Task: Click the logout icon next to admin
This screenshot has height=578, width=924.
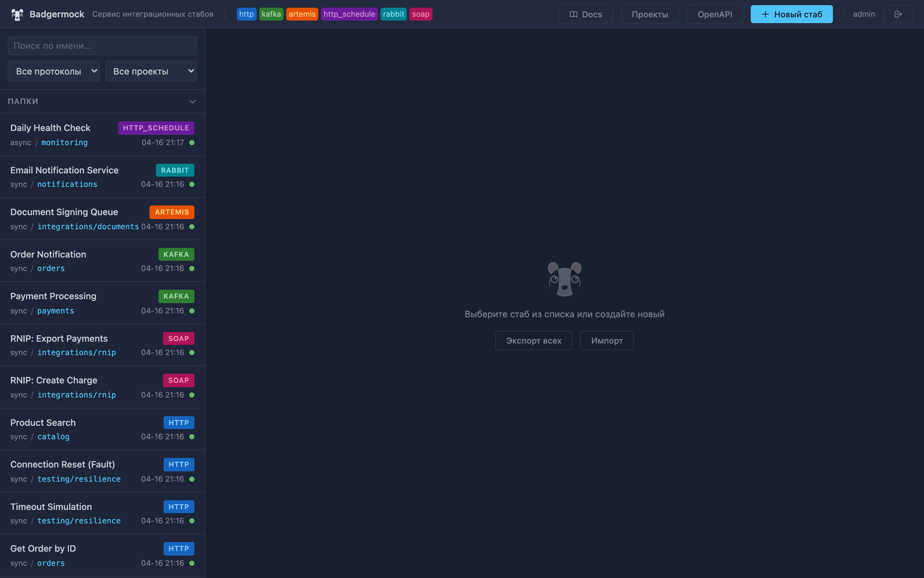Action: tap(898, 14)
